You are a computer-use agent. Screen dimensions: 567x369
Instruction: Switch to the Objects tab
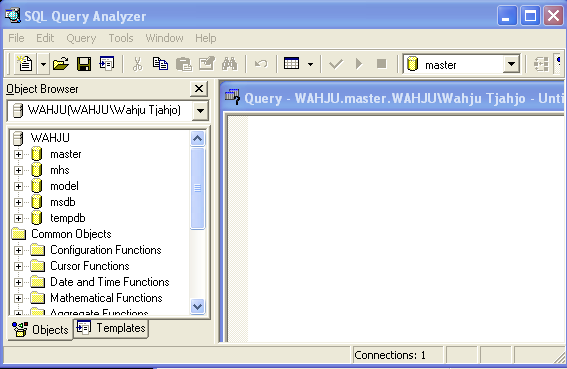click(x=40, y=330)
